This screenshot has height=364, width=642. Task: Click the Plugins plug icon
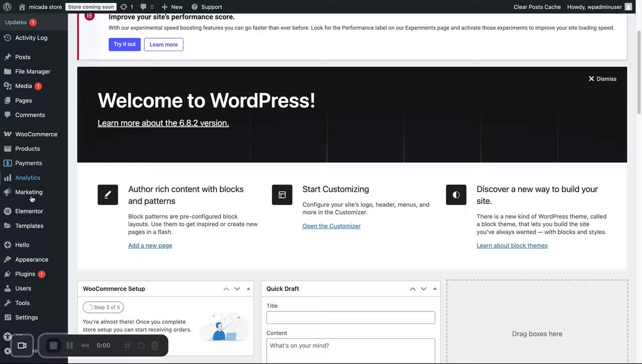pos(8,274)
